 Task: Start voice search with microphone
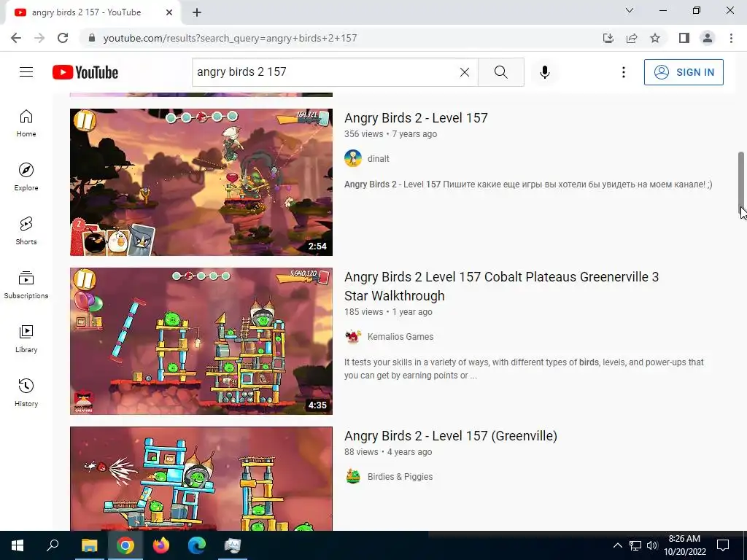(544, 72)
